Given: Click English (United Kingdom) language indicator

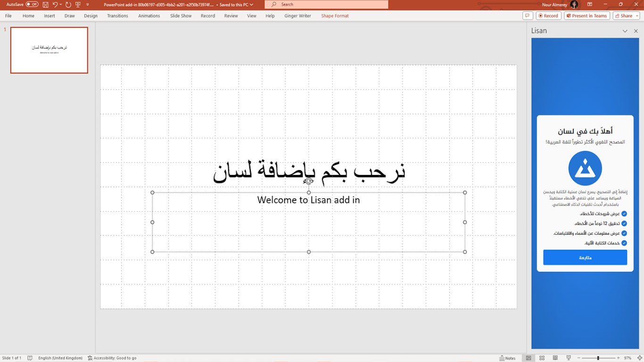Looking at the screenshot, I should (x=60, y=358).
